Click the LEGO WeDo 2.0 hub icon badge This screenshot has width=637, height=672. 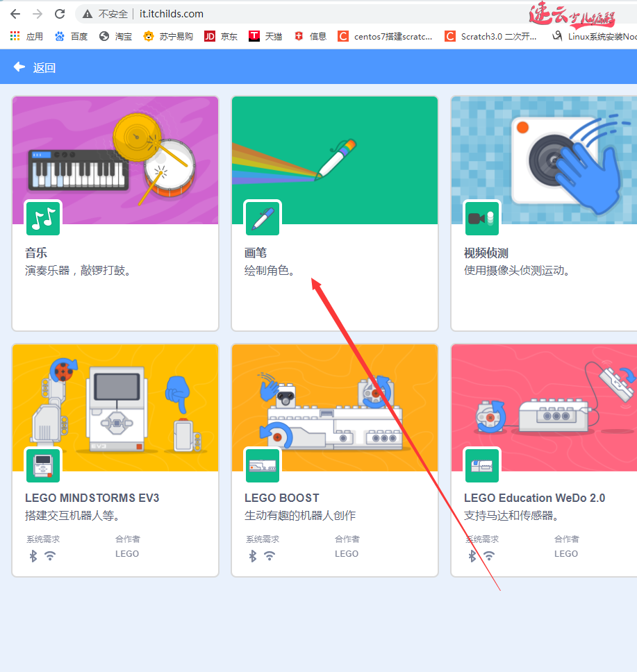click(482, 465)
